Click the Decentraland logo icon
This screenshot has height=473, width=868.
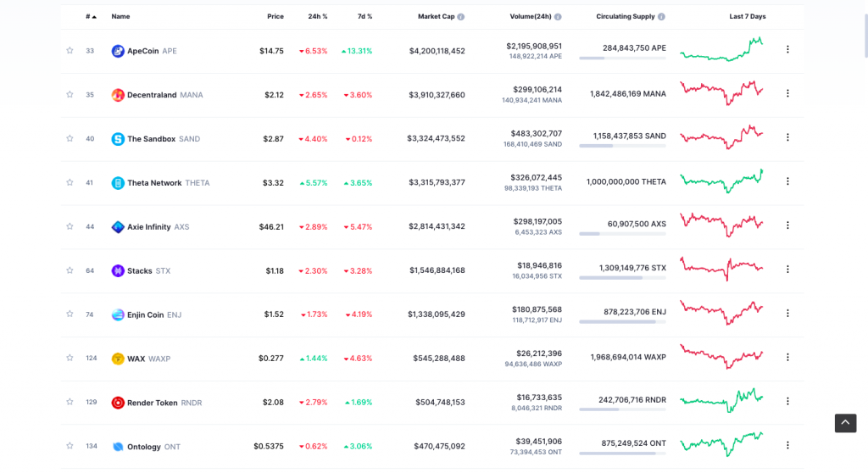click(x=118, y=95)
